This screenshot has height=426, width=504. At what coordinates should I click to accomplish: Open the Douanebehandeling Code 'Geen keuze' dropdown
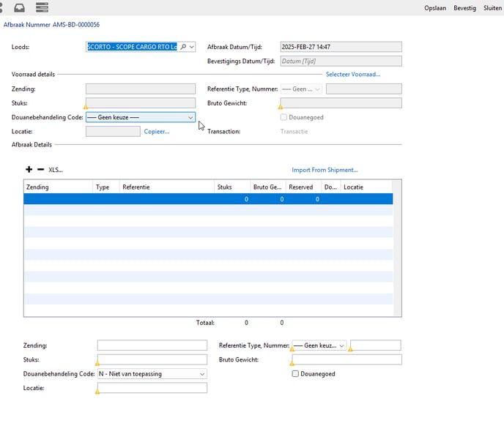click(x=141, y=117)
